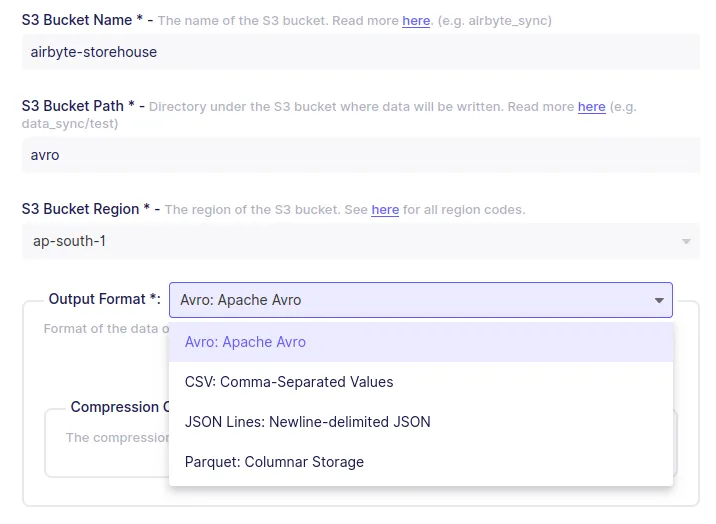Open 'here' link for S3 Bucket Path

tap(592, 107)
